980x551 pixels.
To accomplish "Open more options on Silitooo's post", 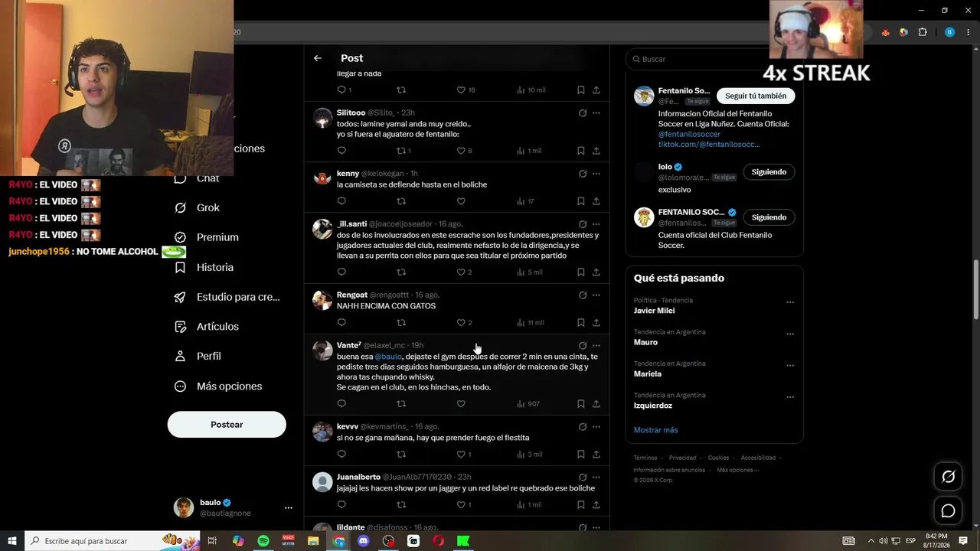I will (596, 112).
